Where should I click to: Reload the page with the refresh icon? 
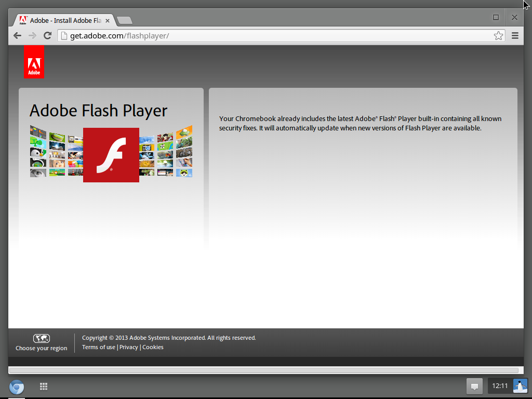pyautogui.click(x=47, y=35)
